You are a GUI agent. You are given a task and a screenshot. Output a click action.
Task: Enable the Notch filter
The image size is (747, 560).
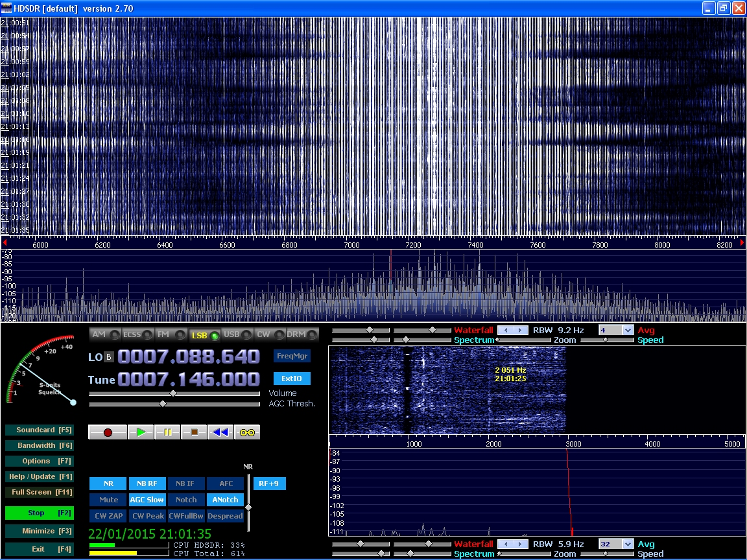pyautogui.click(x=186, y=500)
